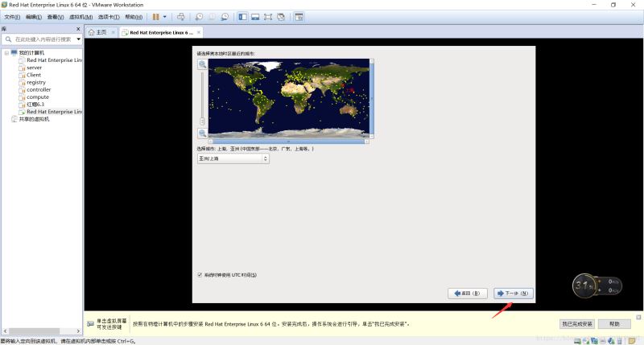Click the 我已完成安装 button
The height and width of the screenshot is (345, 644).
pyautogui.click(x=576, y=323)
